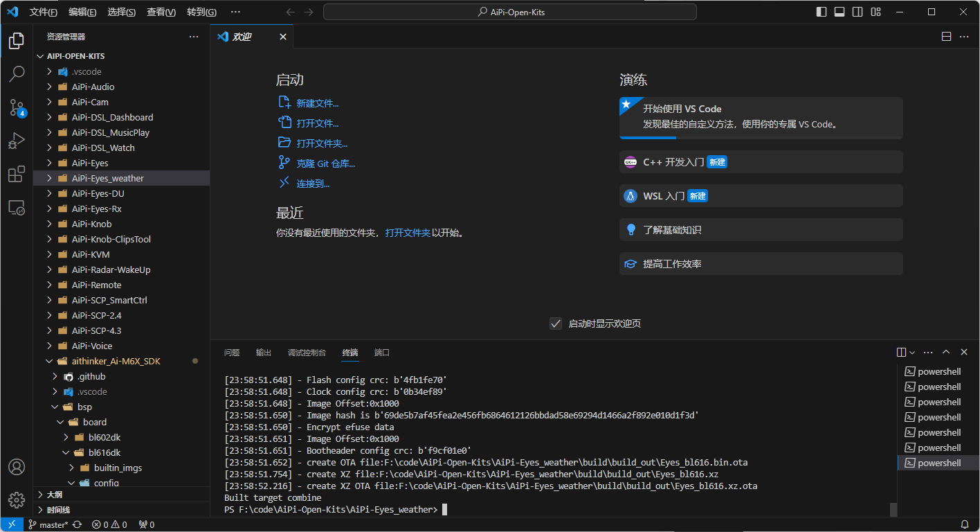Maximize the panel with the up chevron
The width and height of the screenshot is (980, 532).
point(946,353)
